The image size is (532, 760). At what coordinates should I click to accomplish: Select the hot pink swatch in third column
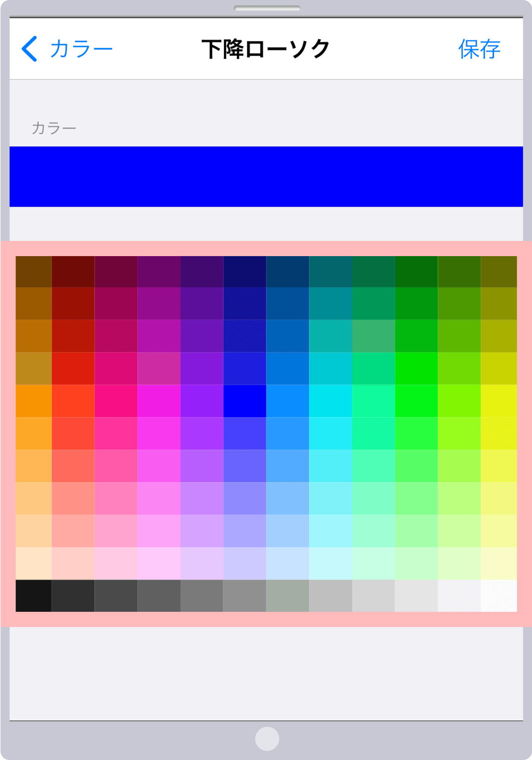pos(116,401)
